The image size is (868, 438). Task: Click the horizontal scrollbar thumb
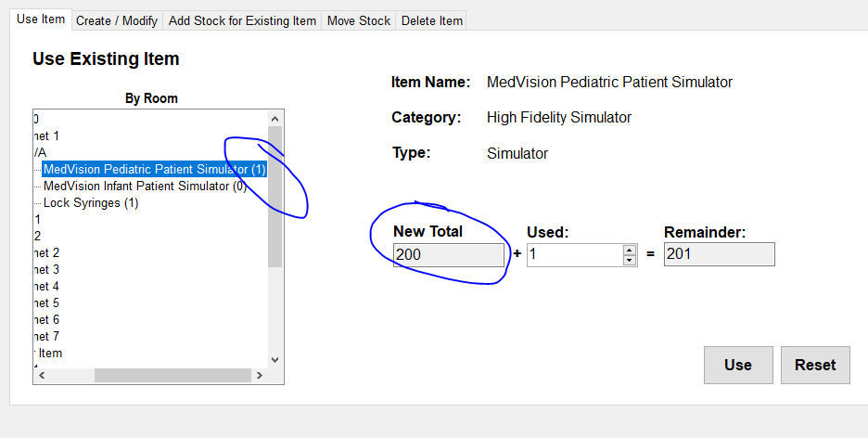coord(172,376)
